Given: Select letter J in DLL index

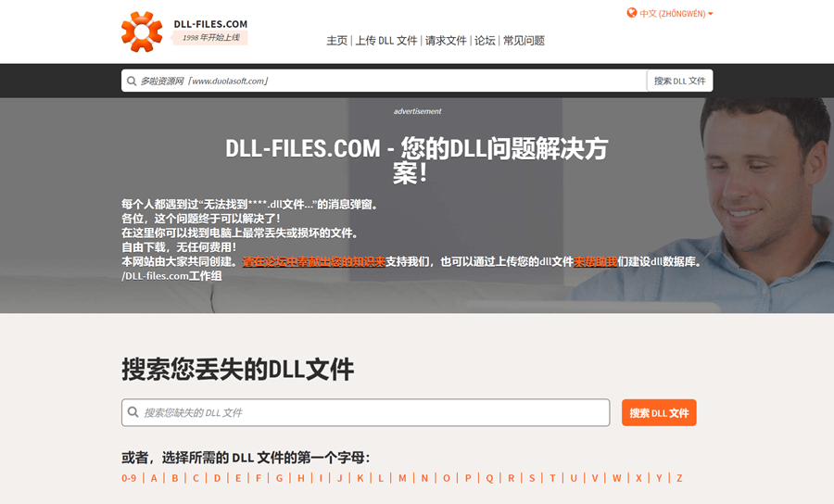Looking at the screenshot, I should click(x=340, y=478).
